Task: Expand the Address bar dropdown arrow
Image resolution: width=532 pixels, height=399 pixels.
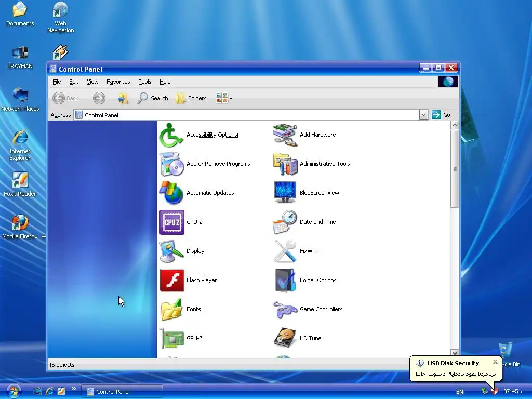Action: click(x=423, y=115)
